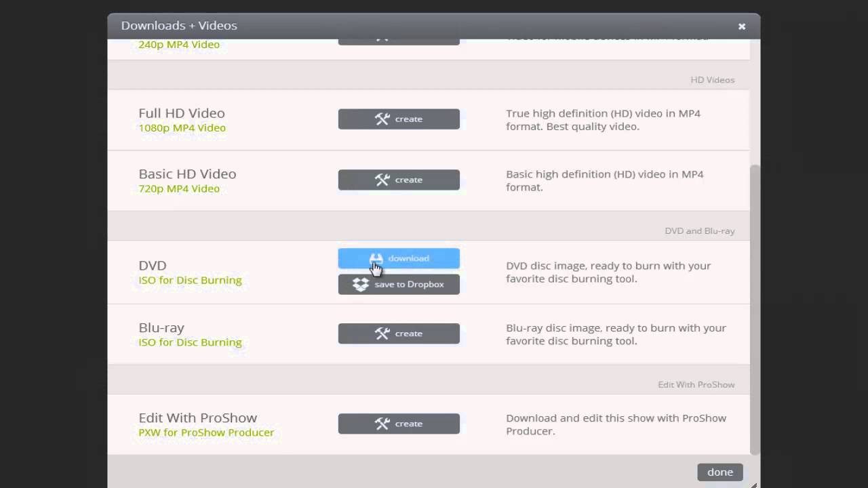Click the 'Blu-ray disc image, ready to burn' description
This screenshot has width=868, height=488.
tap(616, 334)
